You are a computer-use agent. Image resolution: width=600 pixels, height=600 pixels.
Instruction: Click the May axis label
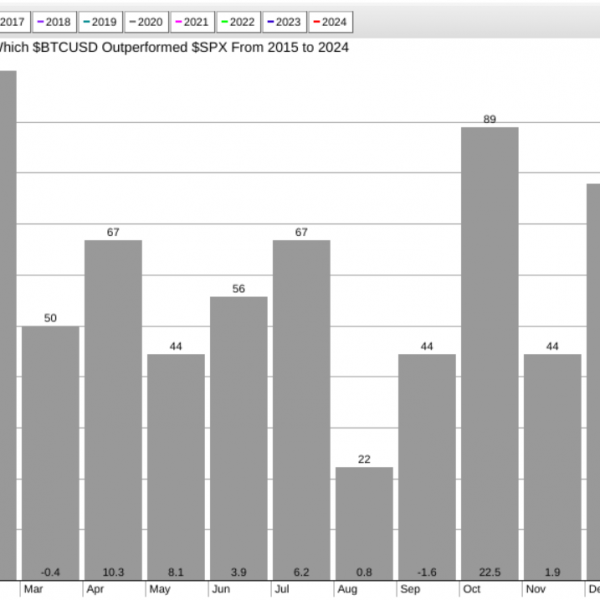point(160,589)
